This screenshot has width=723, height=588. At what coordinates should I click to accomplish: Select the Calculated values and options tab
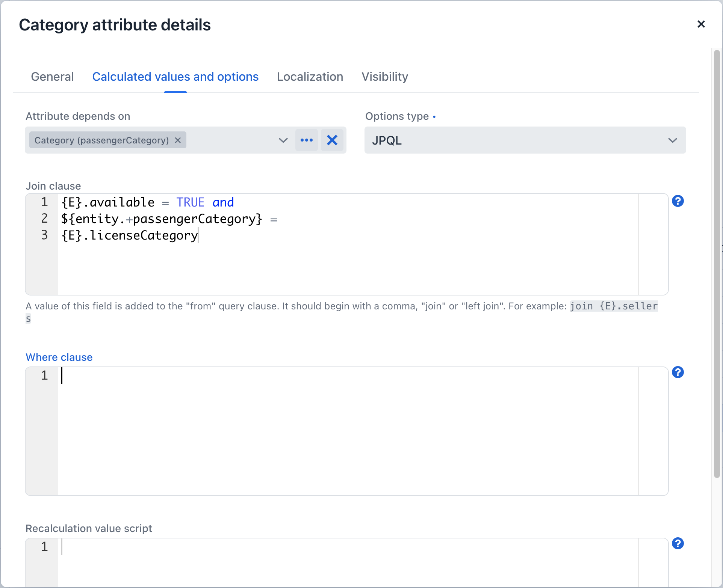(x=175, y=77)
